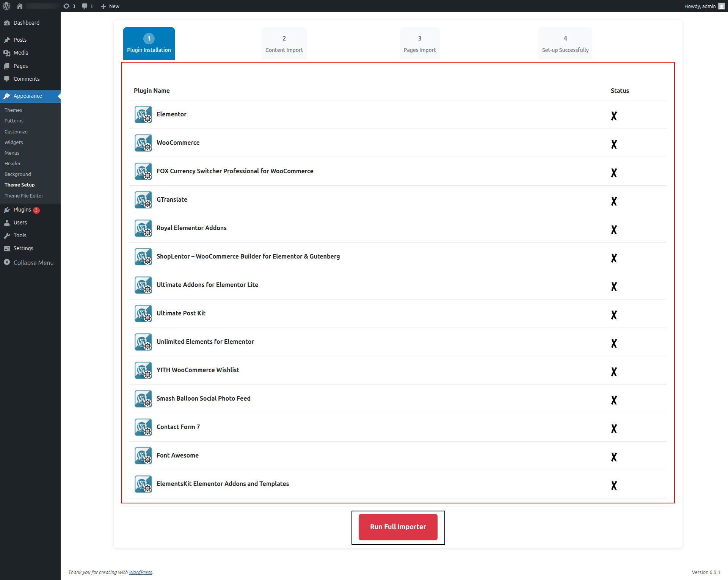Follow the WordPress footer link
Image resolution: width=728 pixels, height=580 pixels.
point(140,572)
